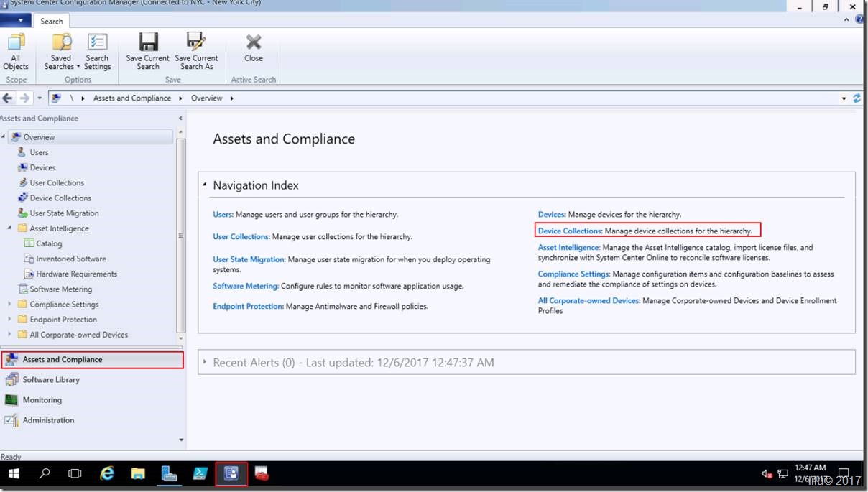Screen dimensions: 868x492
Task: Expand the Endpoint Protection tree folder
Action: [x=9, y=319]
